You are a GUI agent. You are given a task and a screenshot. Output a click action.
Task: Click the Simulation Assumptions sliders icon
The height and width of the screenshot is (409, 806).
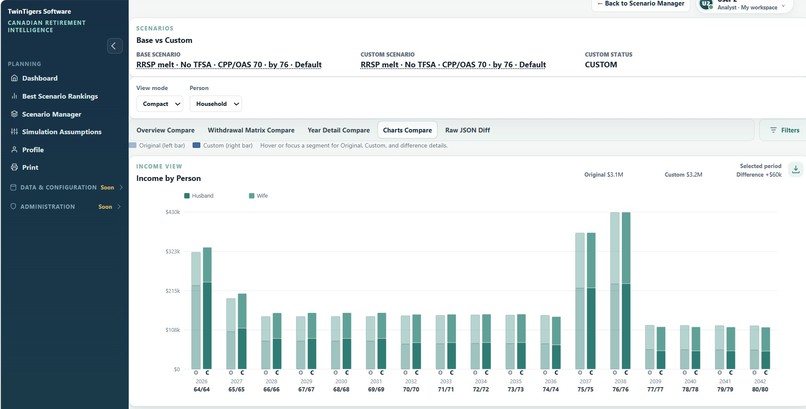[14, 132]
